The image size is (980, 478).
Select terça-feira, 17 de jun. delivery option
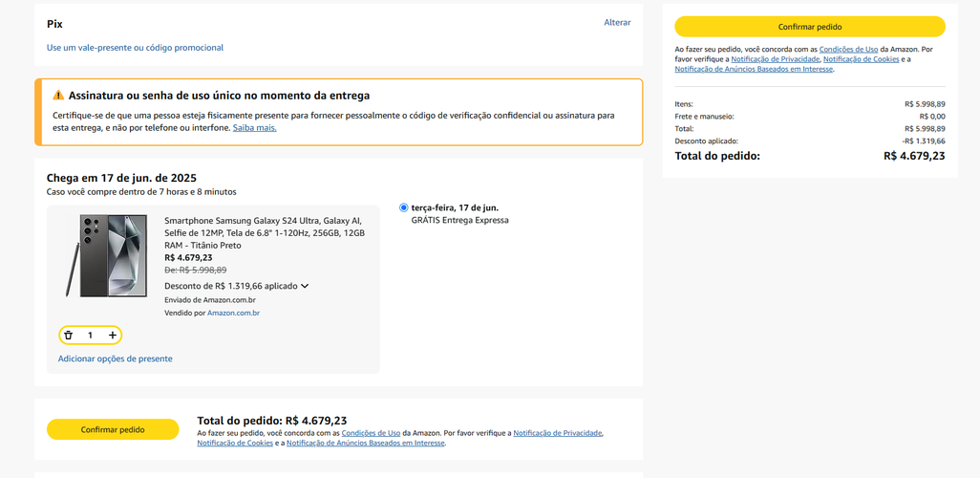[404, 207]
